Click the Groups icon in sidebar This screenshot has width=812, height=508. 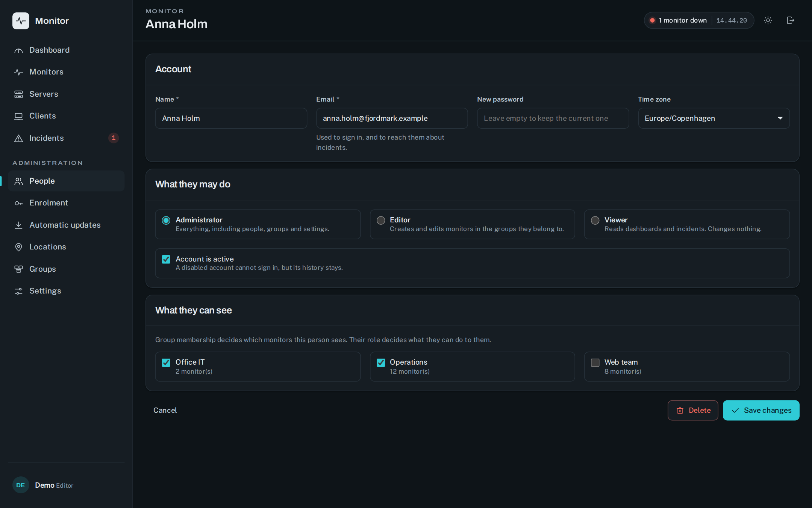click(x=18, y=269)
